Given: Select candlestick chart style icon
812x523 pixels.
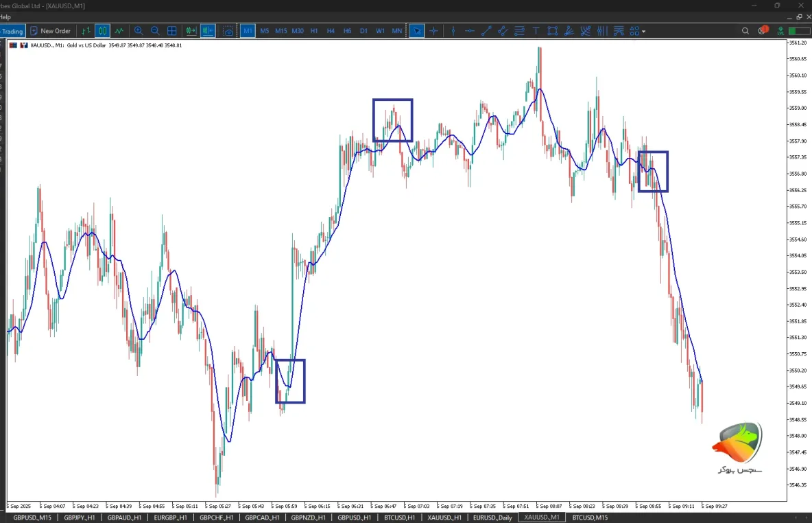Looking at the screenshot, I should [103, 31].
